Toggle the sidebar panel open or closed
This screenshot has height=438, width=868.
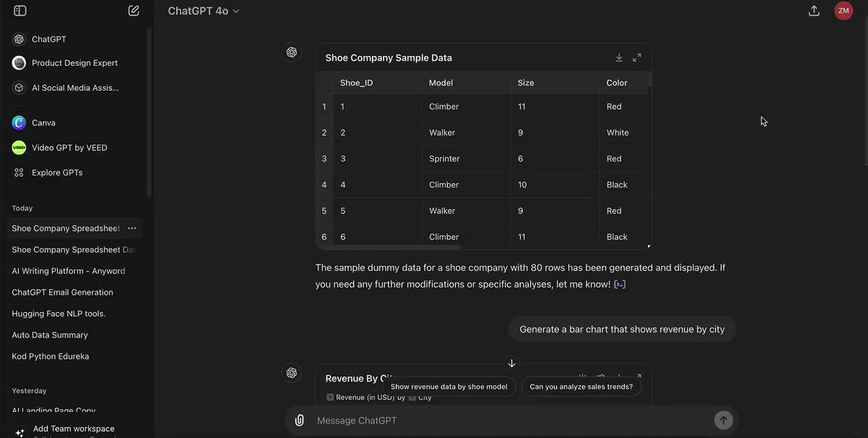pyautogui.click(x=20, y=11)
